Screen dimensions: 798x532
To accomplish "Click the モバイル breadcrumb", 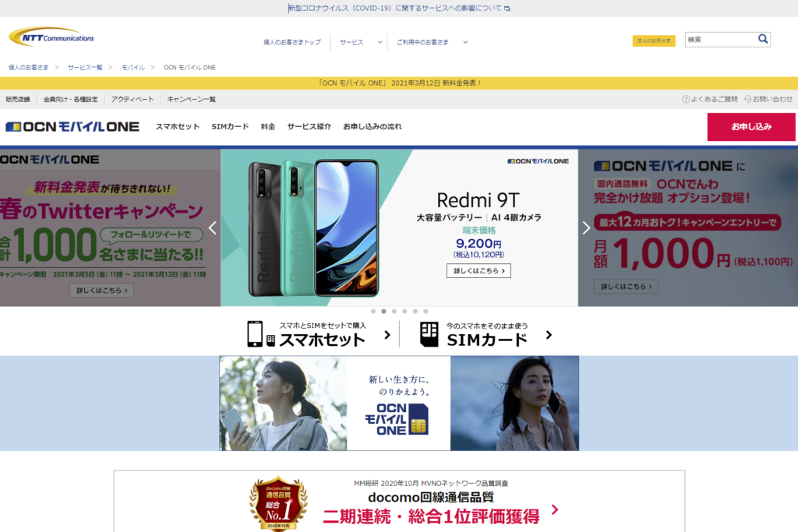I will coord(133,68).
